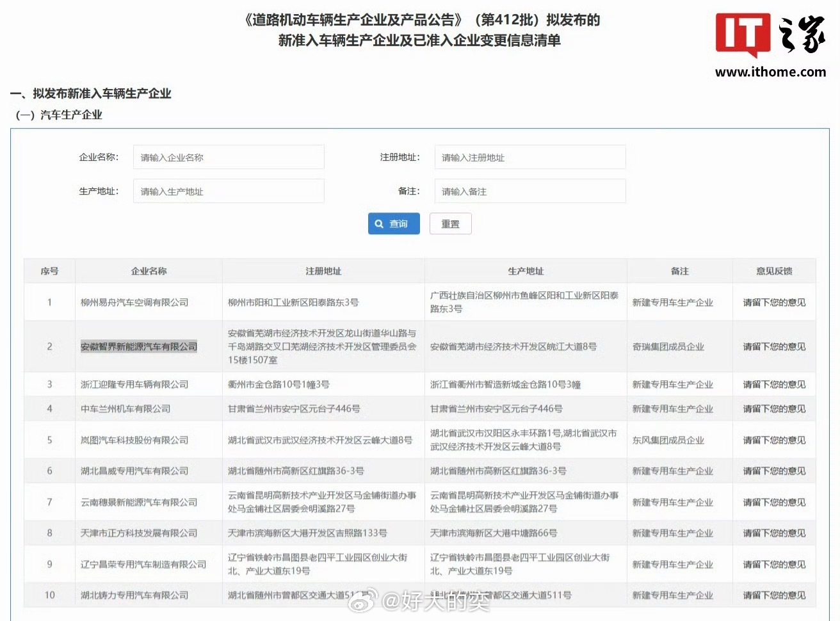The width and height of the screenshot is (840, 621).
Task: Open feedback link for 辽宁昌荣专用汽车制造有限公司 row
Action: 774,564
